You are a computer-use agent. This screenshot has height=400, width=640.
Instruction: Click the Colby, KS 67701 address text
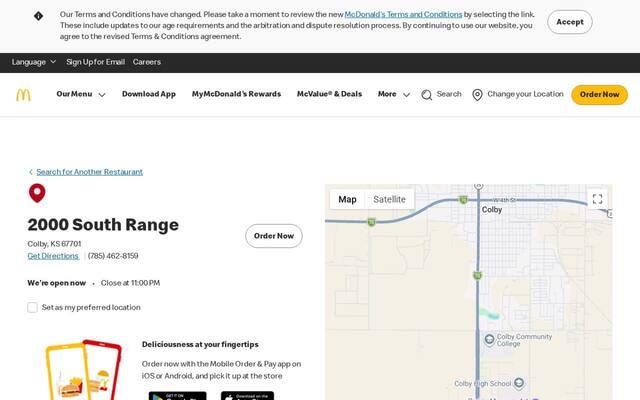(x=54, y=244)
